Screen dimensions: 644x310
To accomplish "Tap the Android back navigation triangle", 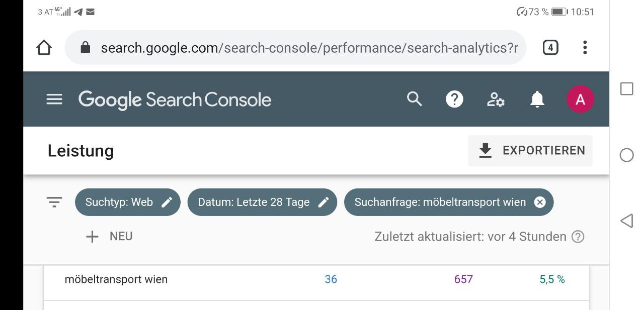I will (626, 221).
